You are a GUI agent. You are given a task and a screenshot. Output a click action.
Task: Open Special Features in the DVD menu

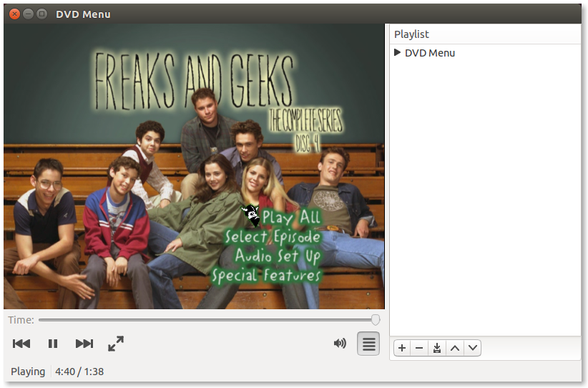click(266, 276)
